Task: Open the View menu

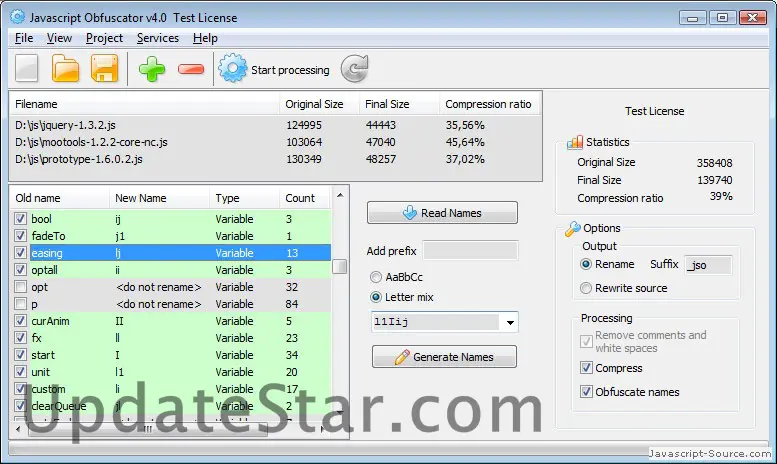Action: [x=59, y=38]
